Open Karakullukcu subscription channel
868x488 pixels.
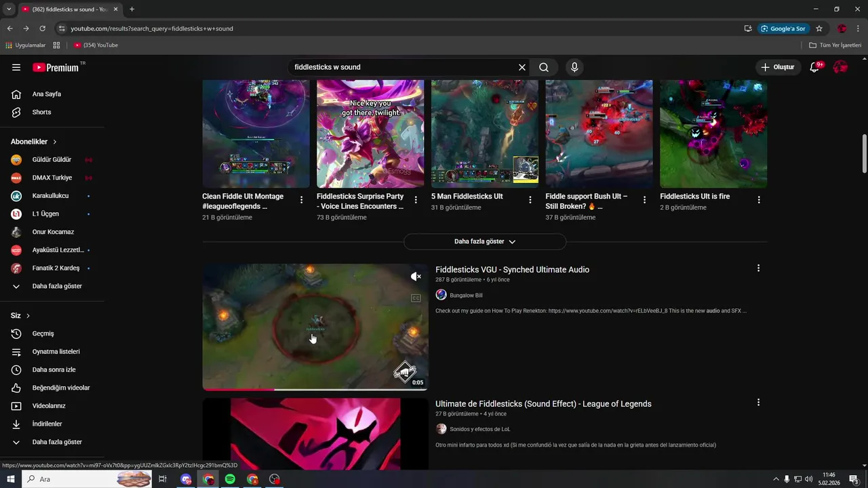click(52, 196)
